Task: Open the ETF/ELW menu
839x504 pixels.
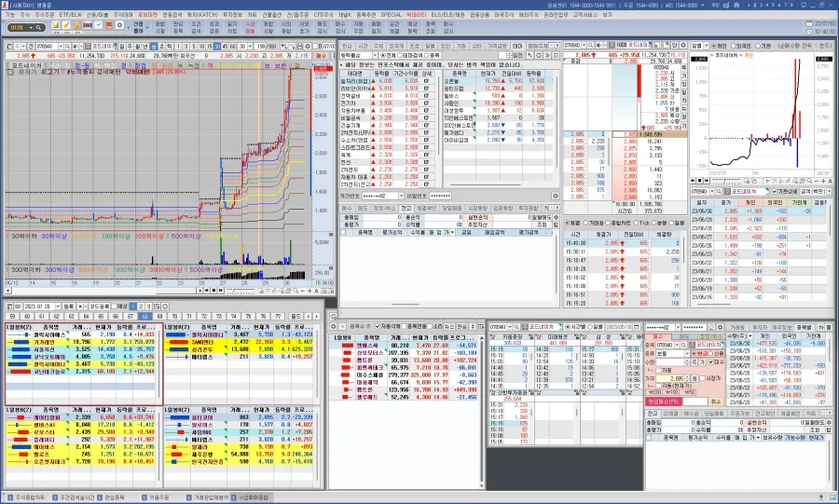Action: 70,14
